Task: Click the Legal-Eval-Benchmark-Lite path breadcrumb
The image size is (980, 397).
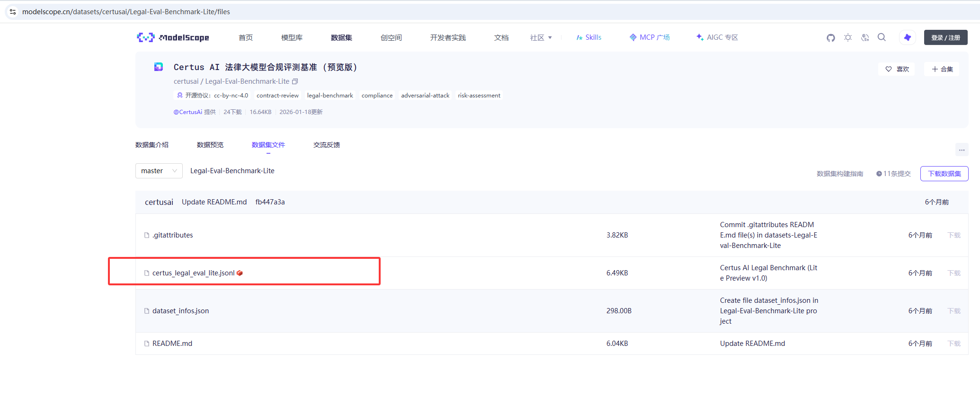Action: coord(232,171)
